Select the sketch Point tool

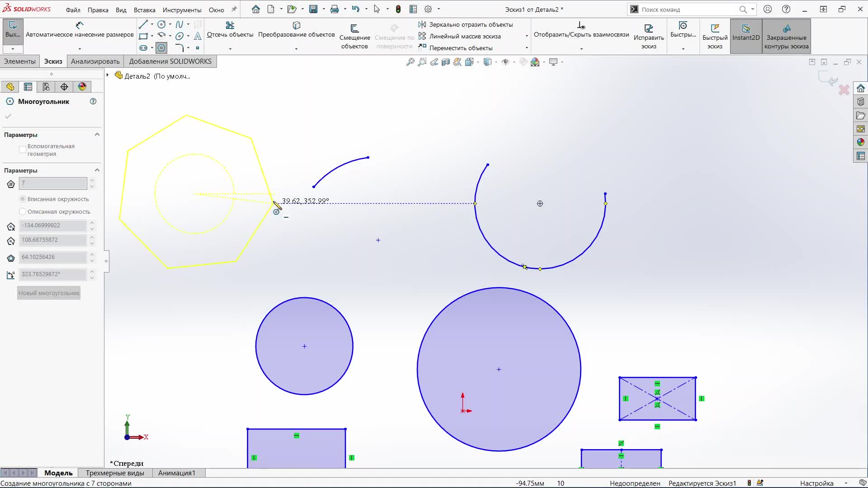tap(198, 48)
